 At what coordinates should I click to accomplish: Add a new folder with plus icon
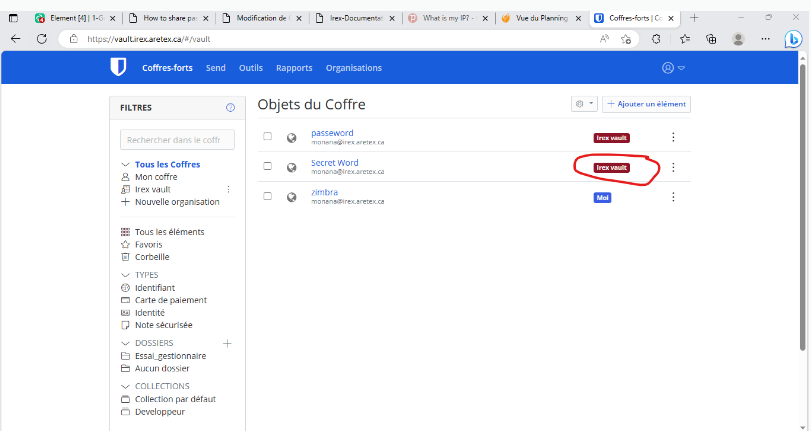(227, 343)
